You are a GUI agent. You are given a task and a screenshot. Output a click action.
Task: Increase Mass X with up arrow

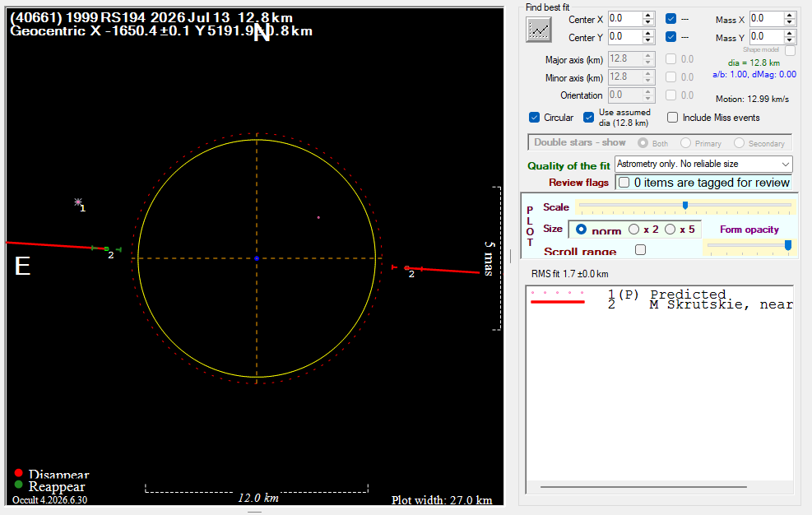pos(790,15)
